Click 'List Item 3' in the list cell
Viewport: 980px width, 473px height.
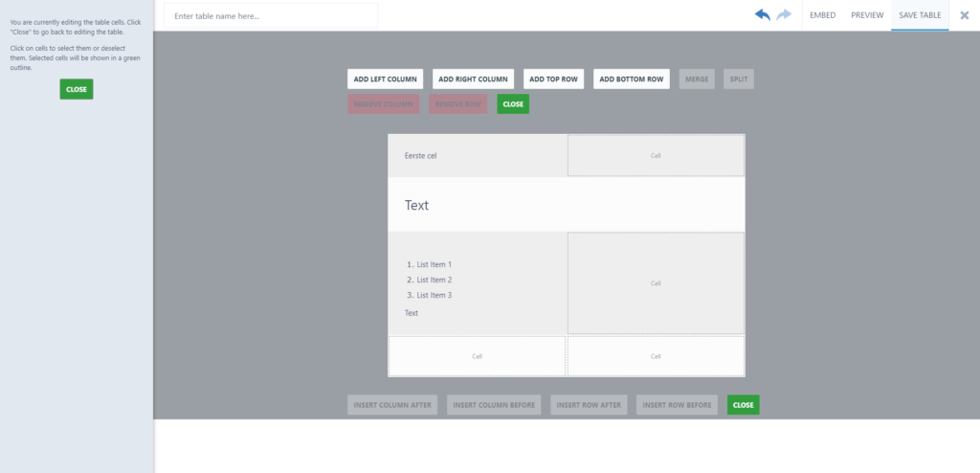pyautogui.click(x=434, y=295)
